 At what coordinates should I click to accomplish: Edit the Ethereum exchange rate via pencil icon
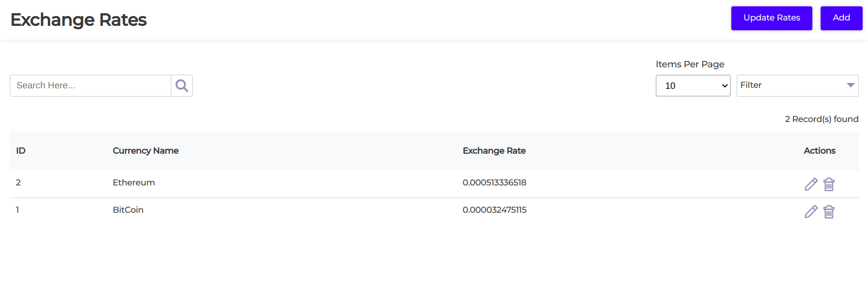click(x=810, y=184)
